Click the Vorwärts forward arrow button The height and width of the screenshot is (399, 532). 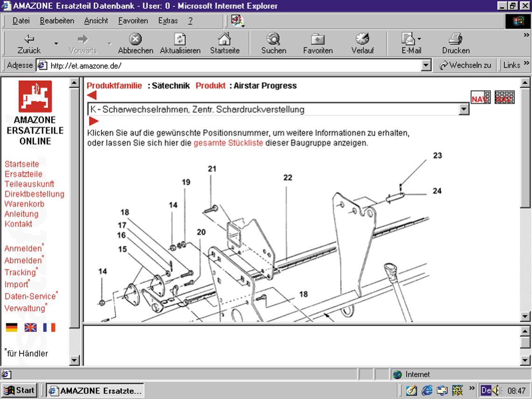pyautogui.click(x=83, y=44)
